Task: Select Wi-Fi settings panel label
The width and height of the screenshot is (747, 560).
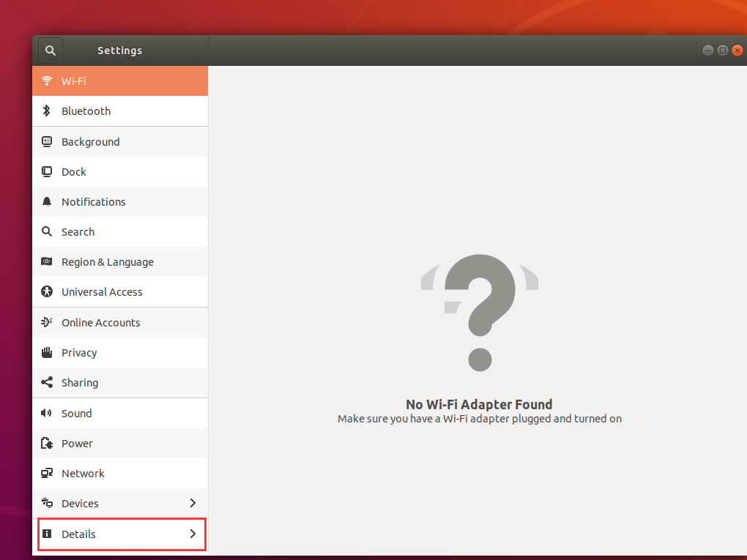Action: (x=74, y=81)
